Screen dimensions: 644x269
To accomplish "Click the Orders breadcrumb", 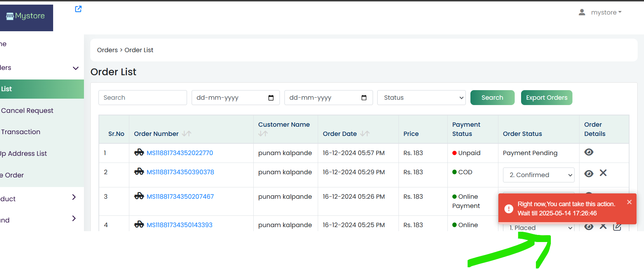I will [x=107, y=50].
